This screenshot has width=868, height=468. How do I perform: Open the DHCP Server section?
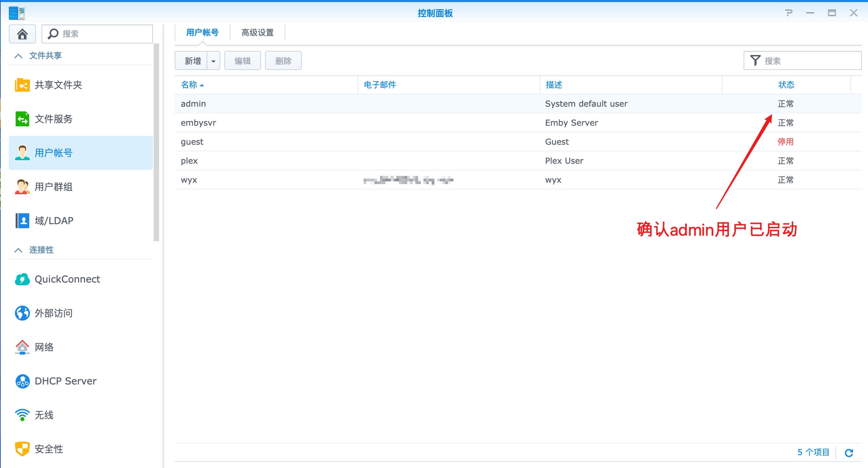point(65,381)
